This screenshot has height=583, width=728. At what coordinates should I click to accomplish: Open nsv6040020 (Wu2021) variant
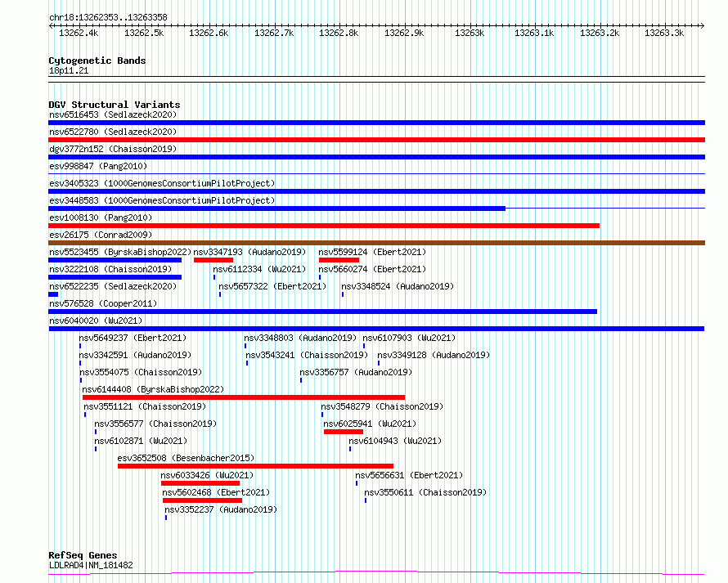(x=96, y=321)
